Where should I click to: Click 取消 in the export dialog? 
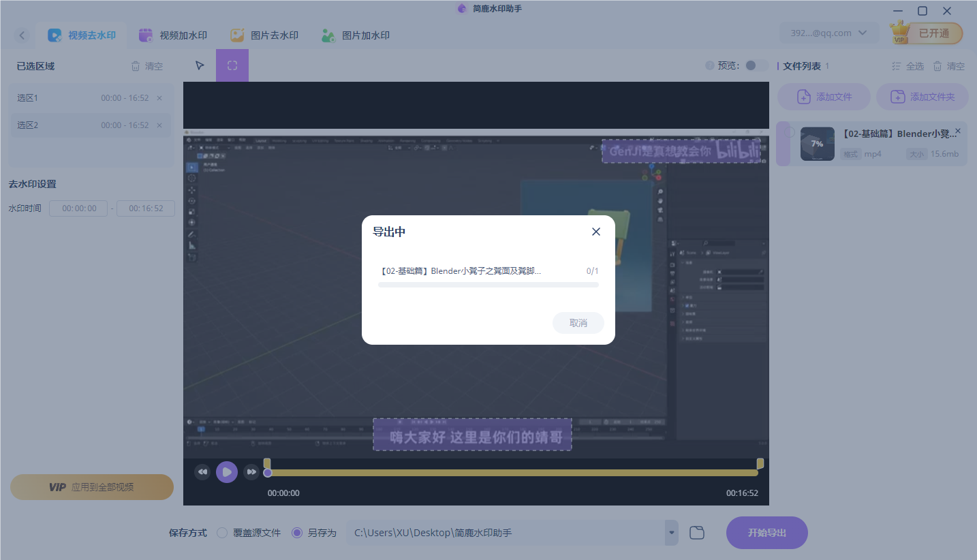578,323
